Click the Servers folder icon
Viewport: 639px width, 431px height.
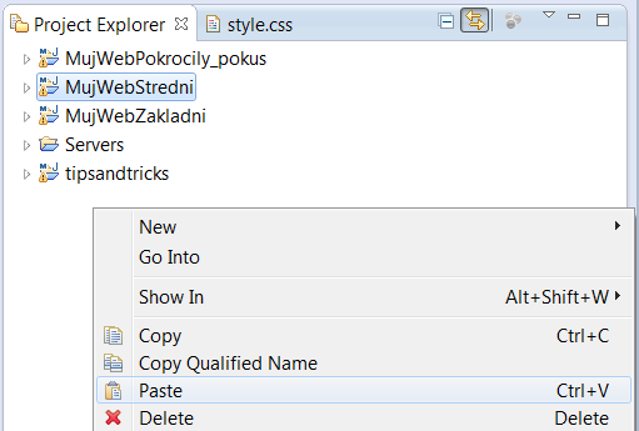[x=49, y=145]
